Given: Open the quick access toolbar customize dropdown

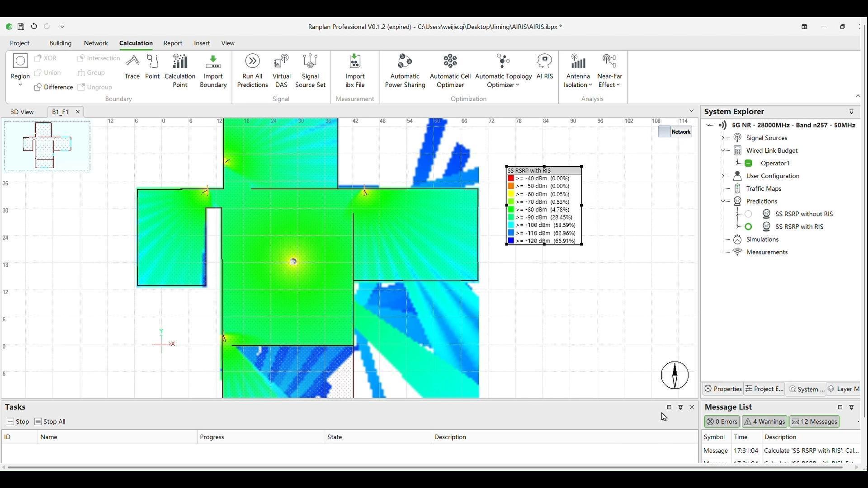Looking at the screenshot, I should (x=62, y=27).
